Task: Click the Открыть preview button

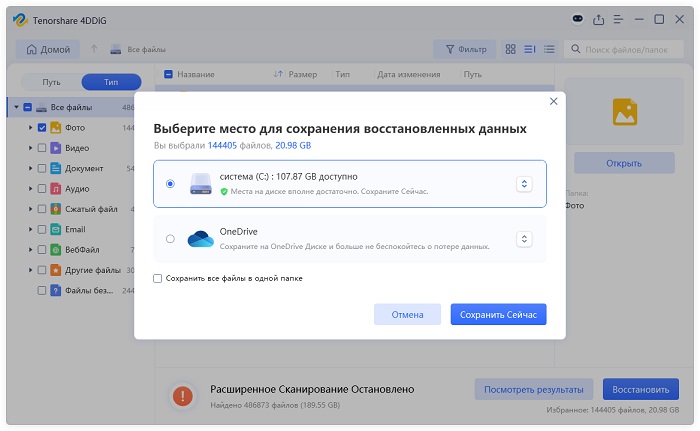Action: click(x=624, y=163)
